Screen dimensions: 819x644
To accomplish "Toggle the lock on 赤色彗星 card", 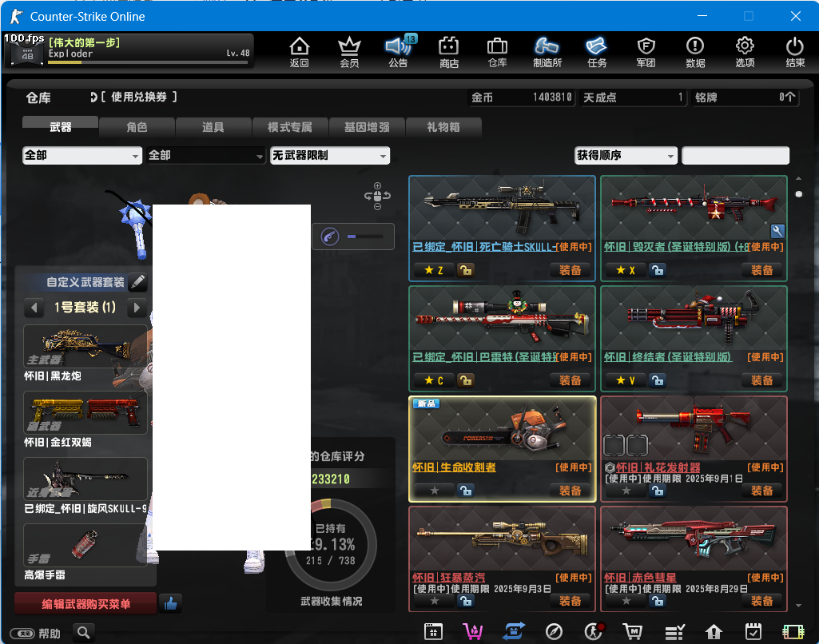I will tap(657, 601).
